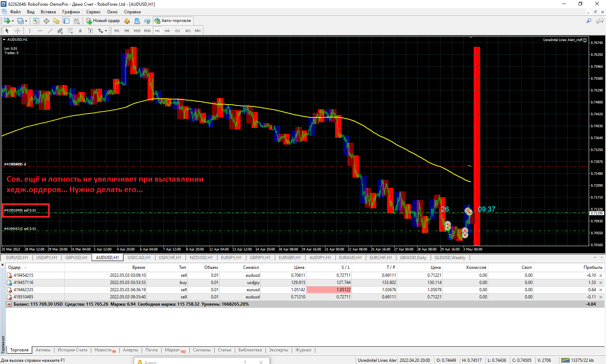Viewport: 606px width, 364px height.
Task: Open the Эксперты terminal tab
Action: tap(278, 350)
